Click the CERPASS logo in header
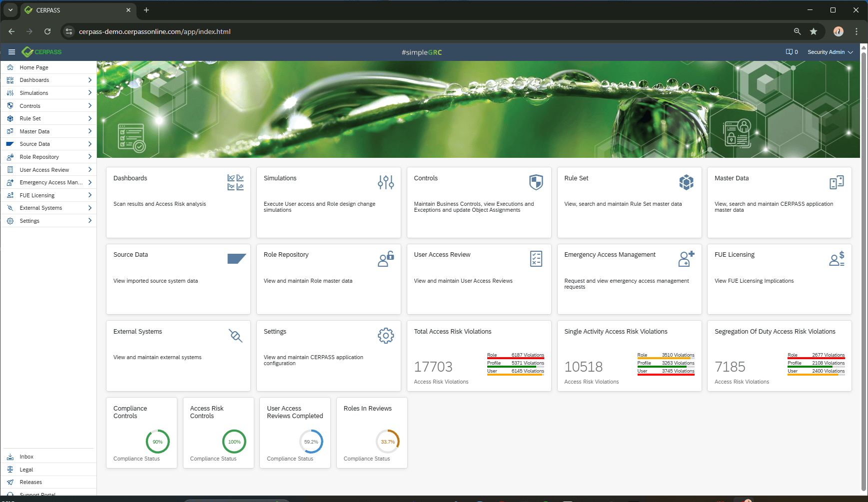Image resolution: width=868 pixels, height=502 pixels. click(42, 52)
